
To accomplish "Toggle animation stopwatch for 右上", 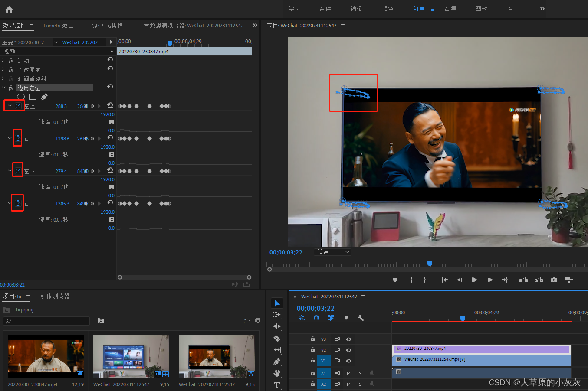I will pos(18,138).
